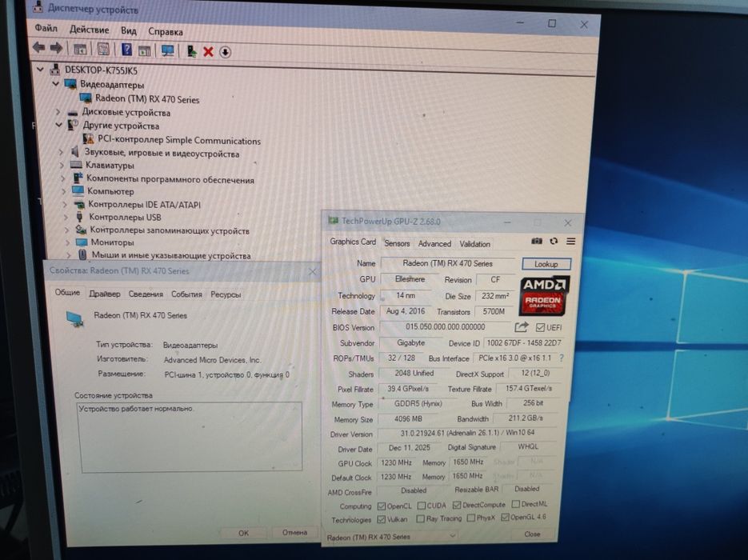The width and height of the screenshot is (748, 560).
Task: Switch to the Advanced tab in GPU-Z
Action: [434, 244]
